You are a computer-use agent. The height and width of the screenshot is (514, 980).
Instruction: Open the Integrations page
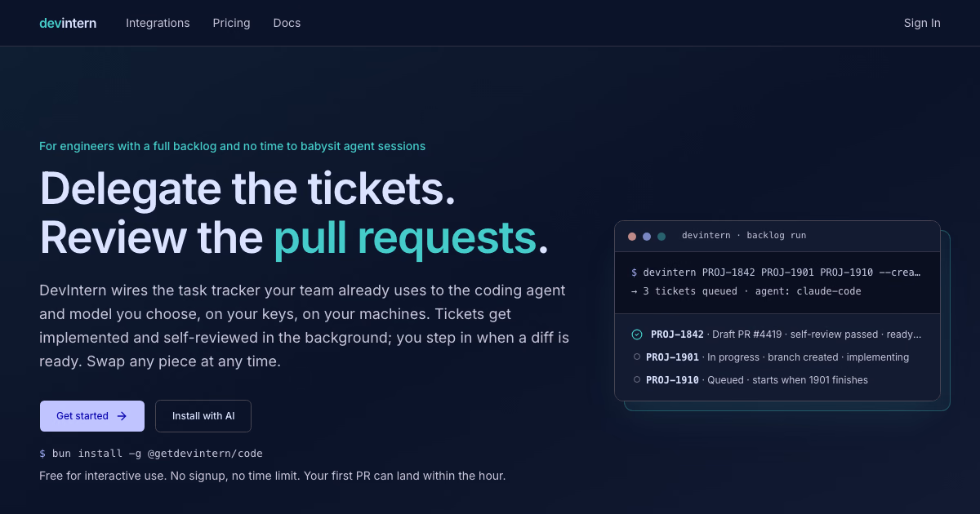click(x=158, y=23)
